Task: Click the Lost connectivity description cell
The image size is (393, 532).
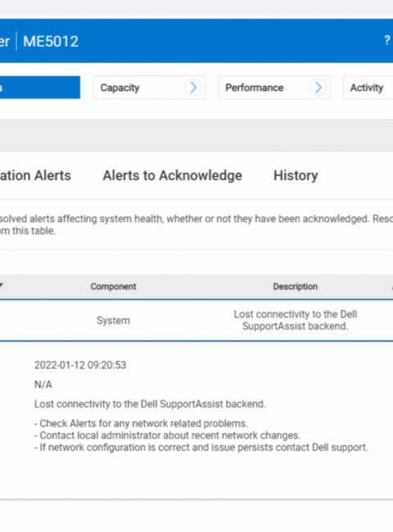Action: [x=296, y=320]
